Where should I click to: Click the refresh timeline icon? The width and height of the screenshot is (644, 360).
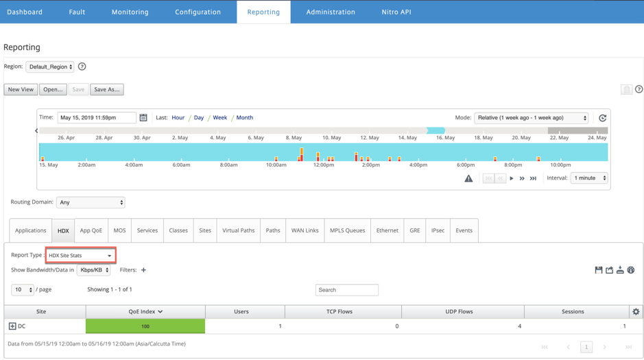(x=603, y=118)
